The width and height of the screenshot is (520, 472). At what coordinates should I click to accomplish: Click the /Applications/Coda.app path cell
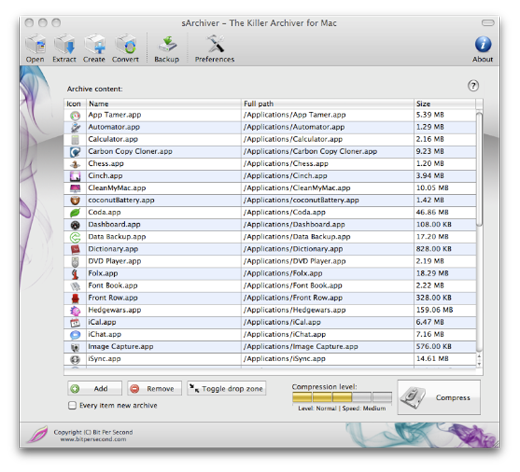coord(328,212)
